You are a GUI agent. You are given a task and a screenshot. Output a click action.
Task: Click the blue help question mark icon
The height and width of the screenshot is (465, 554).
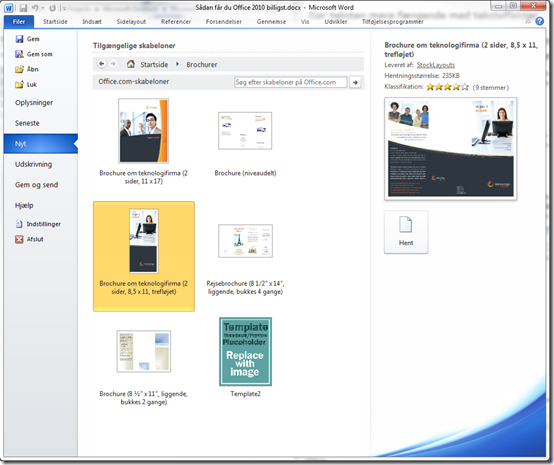540,21
